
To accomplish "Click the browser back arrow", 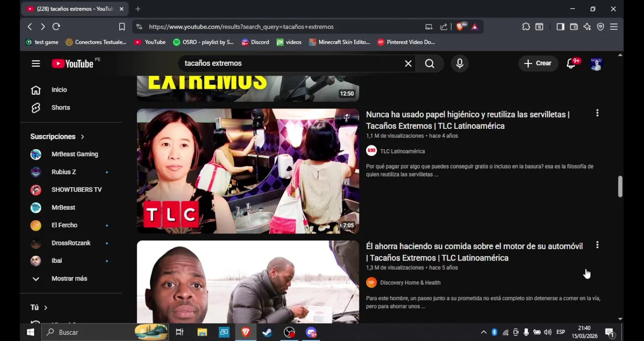I will (30, 27).
